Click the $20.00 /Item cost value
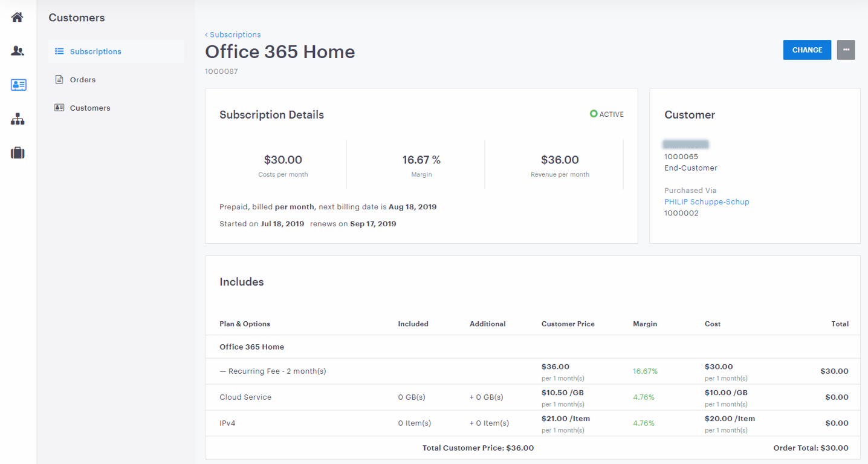 pos(730,418)
